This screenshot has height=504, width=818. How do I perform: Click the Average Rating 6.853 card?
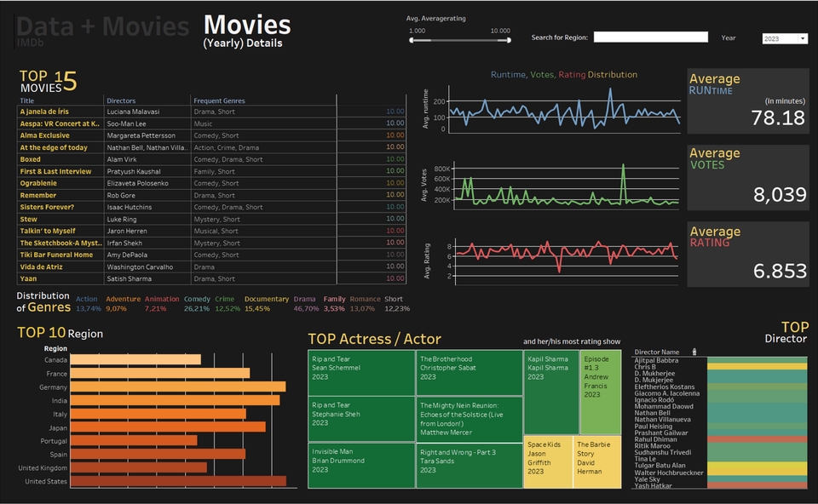(747, 255)
